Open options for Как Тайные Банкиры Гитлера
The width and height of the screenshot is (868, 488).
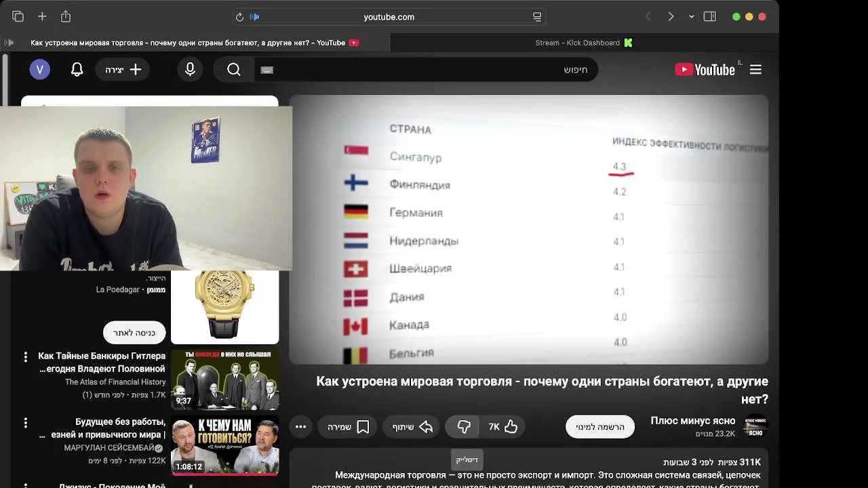26,357
